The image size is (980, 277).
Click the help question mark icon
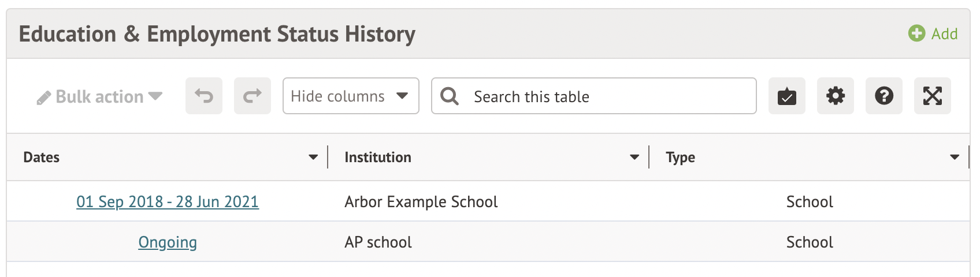click(x=884, y=96)
